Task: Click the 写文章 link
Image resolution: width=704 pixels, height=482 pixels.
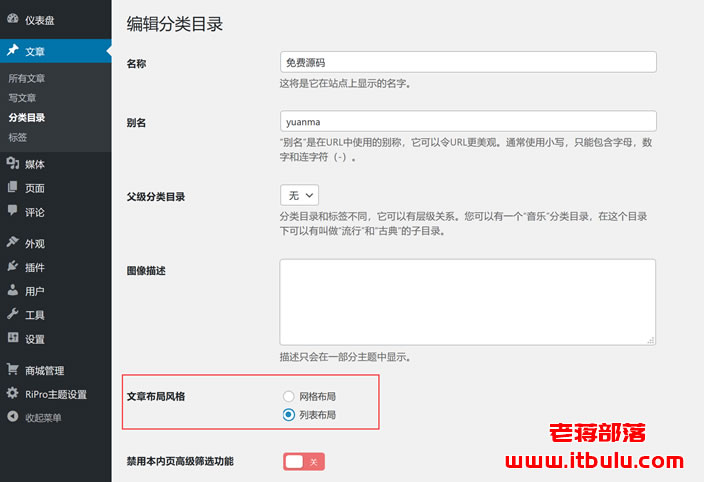Action: pos(22,98)
